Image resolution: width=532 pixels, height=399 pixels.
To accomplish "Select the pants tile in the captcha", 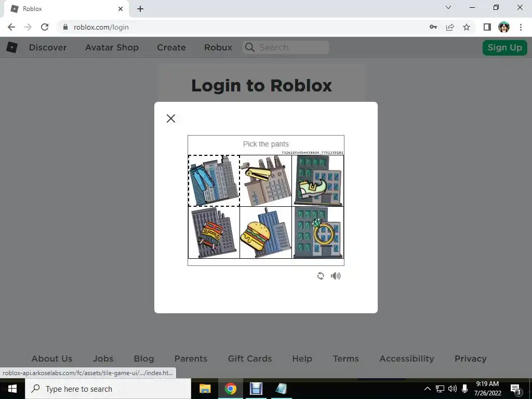I will (214, 180).
